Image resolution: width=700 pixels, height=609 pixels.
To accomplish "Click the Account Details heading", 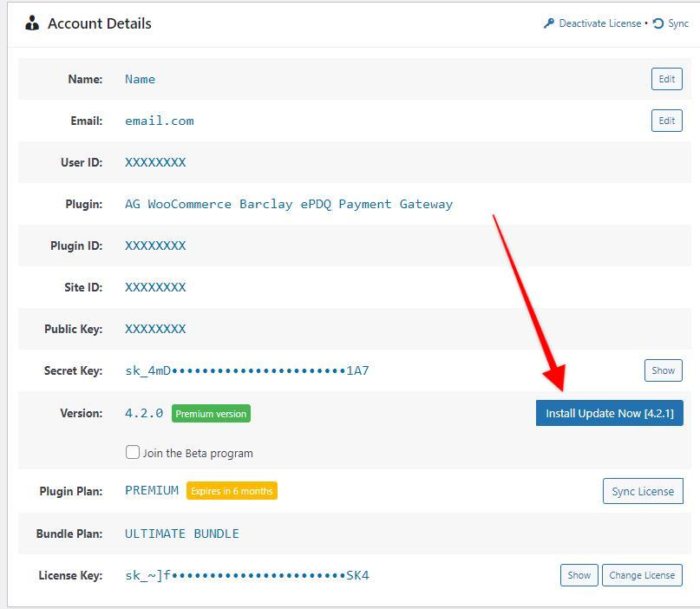I will (100, 23).
